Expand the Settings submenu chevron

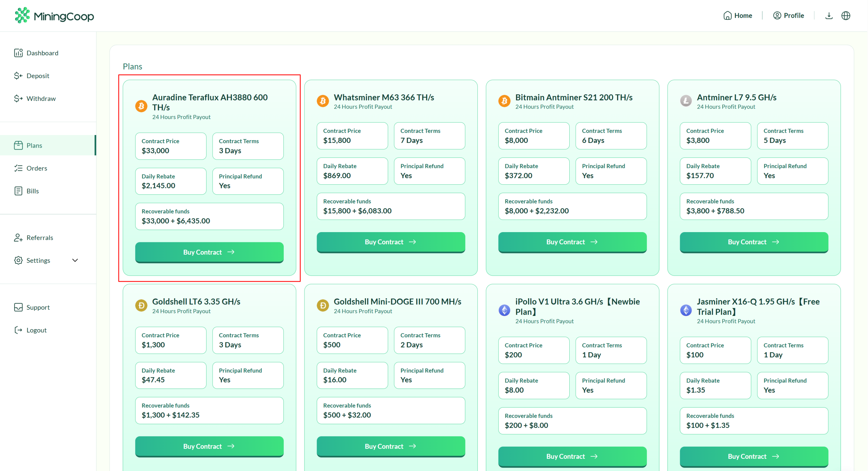point(75,260)
